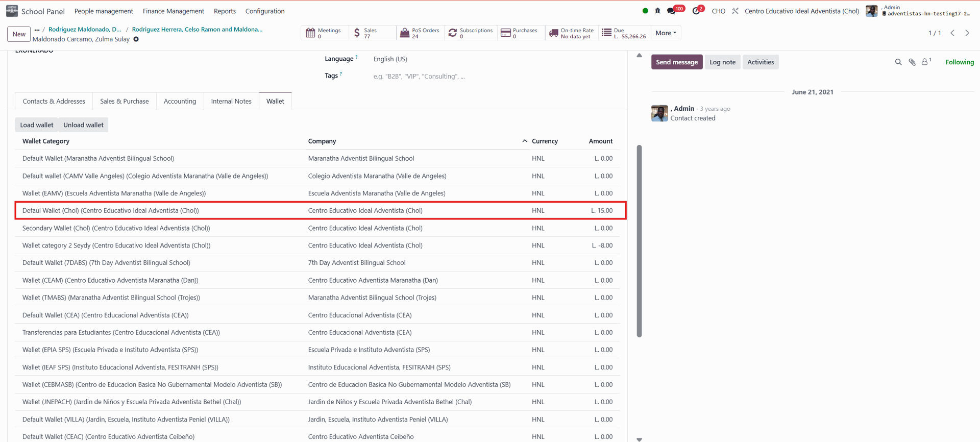Screen dimensions: 980x442
Task: Click the Wallet (JNEPACH) row
Action: pos(317,402)
